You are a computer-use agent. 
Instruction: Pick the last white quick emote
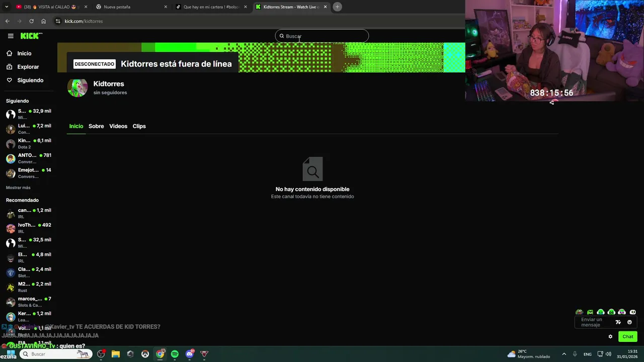(633, 312)
